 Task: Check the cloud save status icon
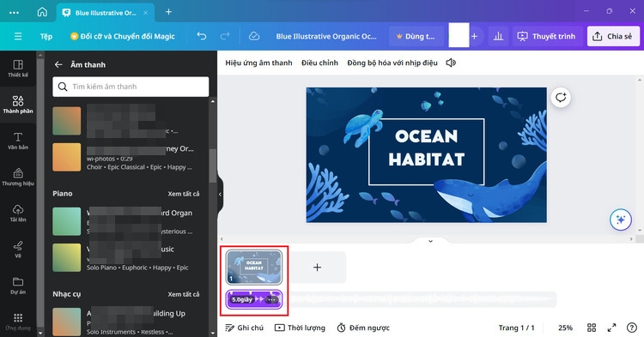click(x=254, y=36)
